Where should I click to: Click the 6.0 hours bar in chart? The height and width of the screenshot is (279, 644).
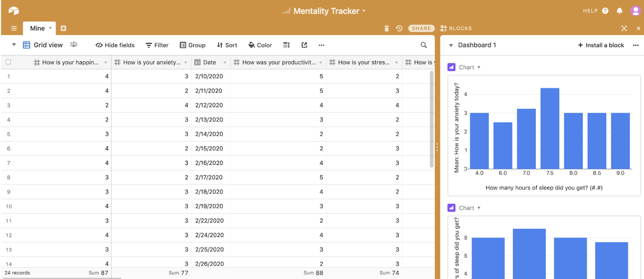pyautogui.click(x=503, y=146)
